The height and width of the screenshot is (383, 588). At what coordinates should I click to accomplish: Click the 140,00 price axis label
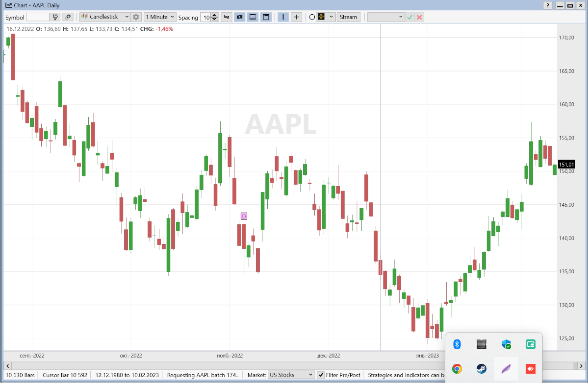tap(566, 238)
